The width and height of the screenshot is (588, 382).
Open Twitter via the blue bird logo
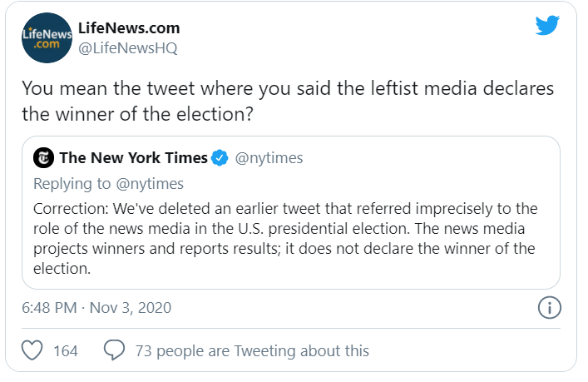tap(547, 27)
